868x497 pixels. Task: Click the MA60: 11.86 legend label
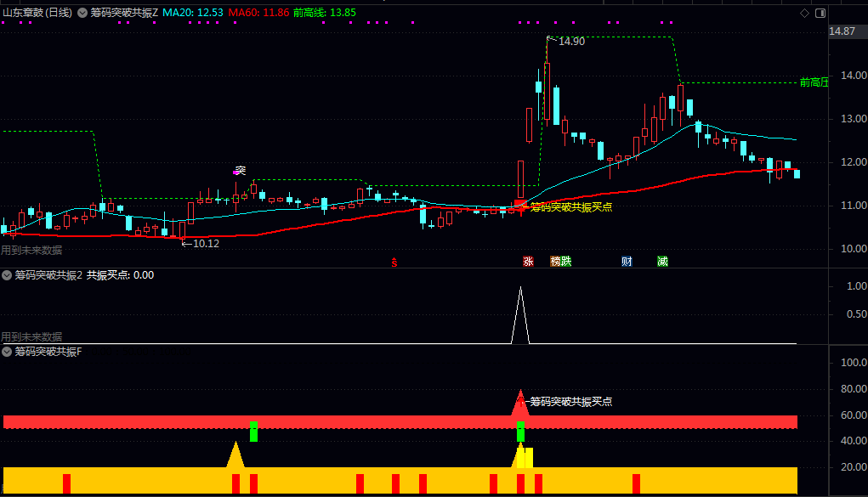click(x=258, y=13)
